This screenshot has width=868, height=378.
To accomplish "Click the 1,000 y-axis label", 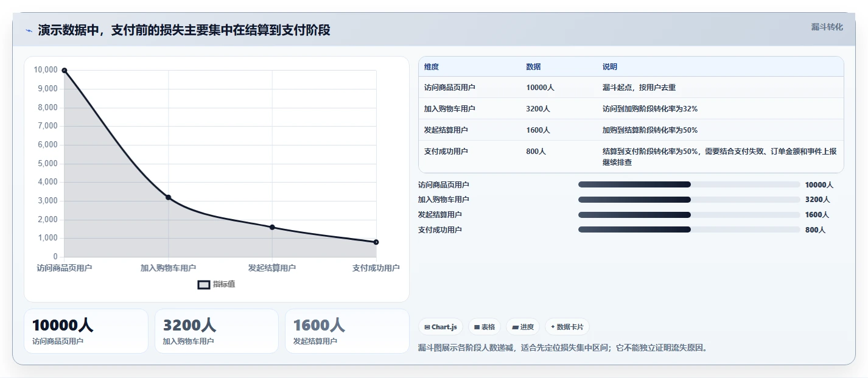I will 47,239.
